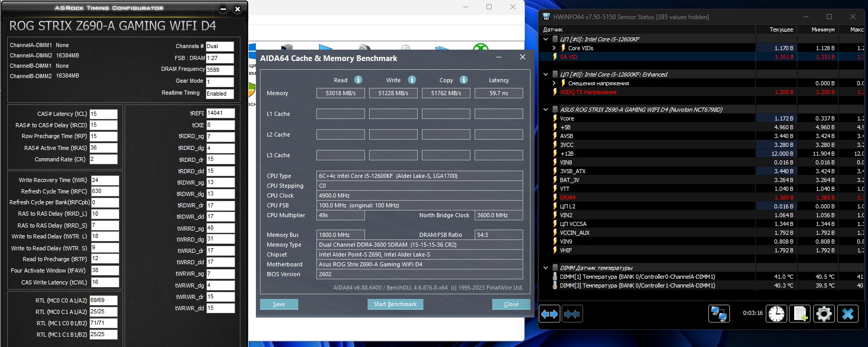Screen dimensions: 868x347
Task: Click HWiNFO expand/collapse arrows toolbar icon
Action: [x=550, y=313]
